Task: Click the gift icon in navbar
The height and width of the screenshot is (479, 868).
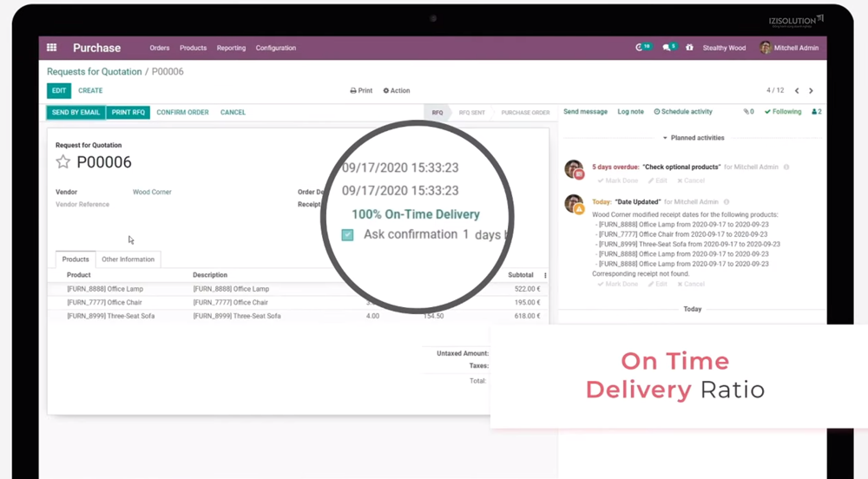Action: coord(689,48)
